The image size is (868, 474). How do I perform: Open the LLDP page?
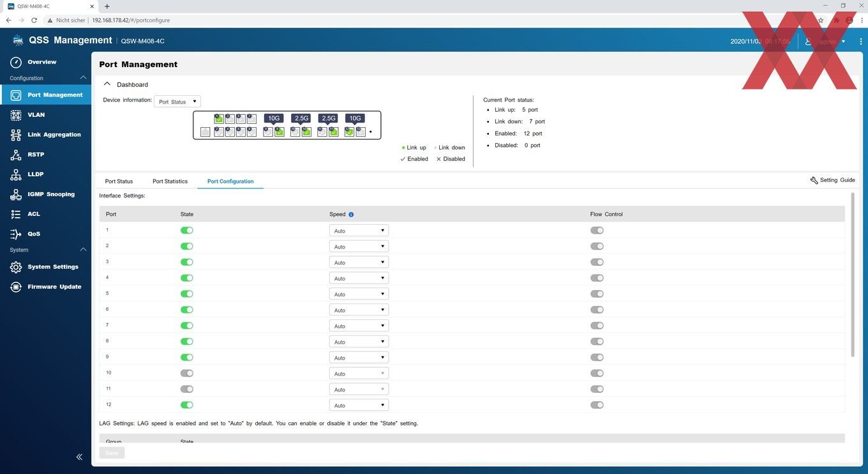pyautogui.click(x=35, y=174)
